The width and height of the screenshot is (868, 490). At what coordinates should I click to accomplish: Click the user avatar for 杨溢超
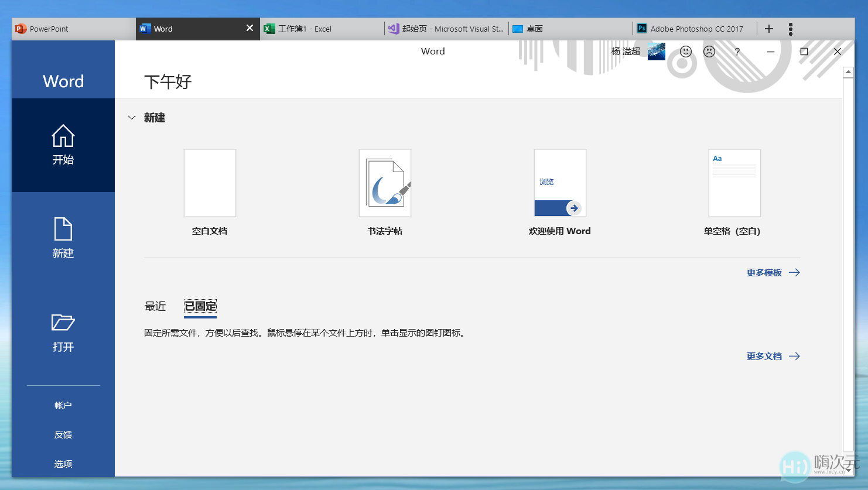656,52
